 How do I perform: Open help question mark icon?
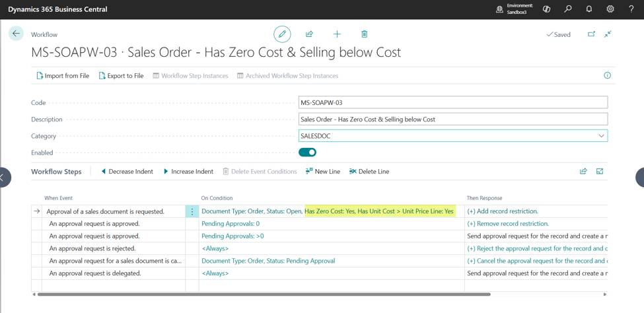tap(631, 9)
